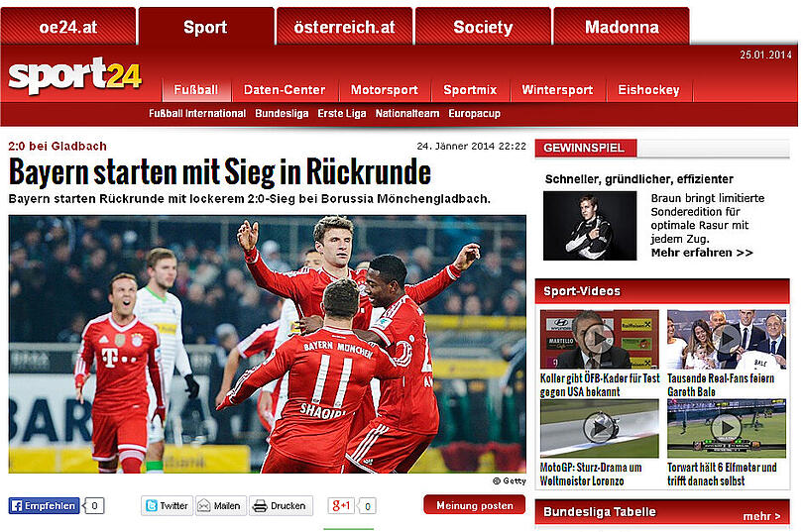This screenshot has width=805, height=532.
Task: Open the Bundesliga submenu link
Action: (282, 113)
